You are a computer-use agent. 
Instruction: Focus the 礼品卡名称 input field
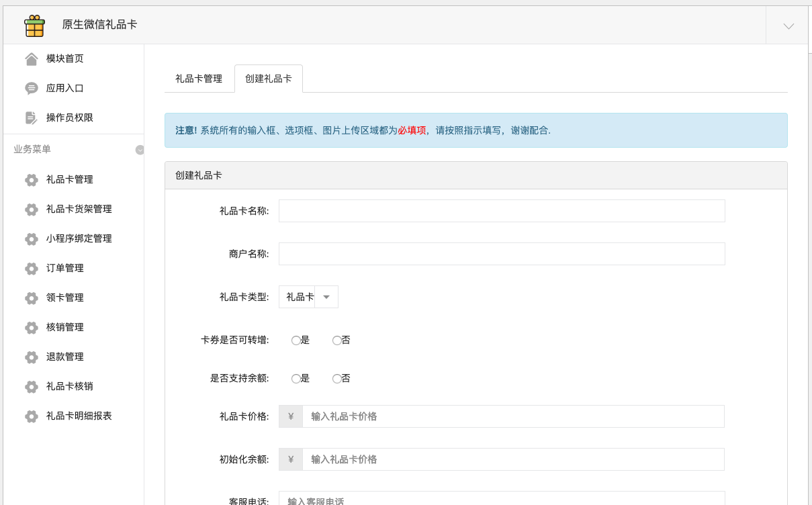click(502, 211)
